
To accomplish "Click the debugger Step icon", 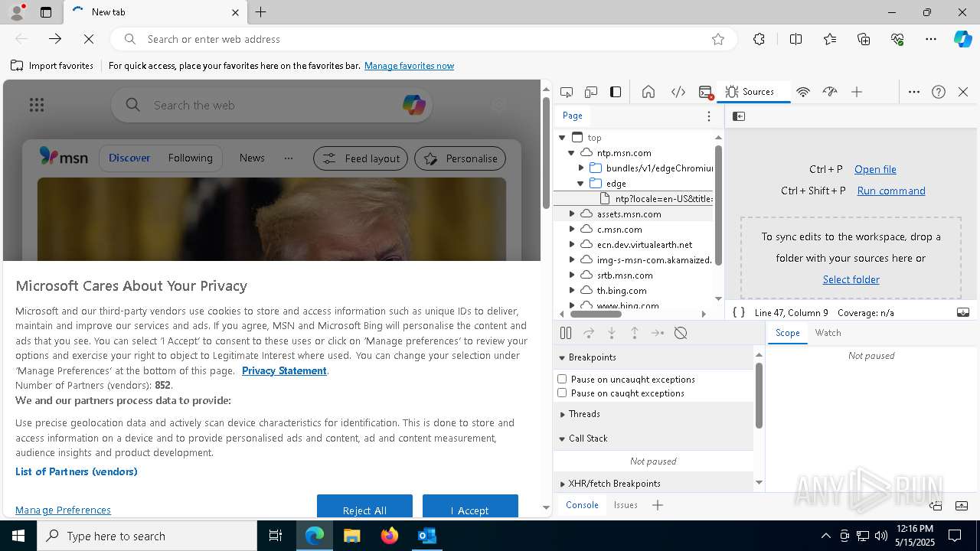I will 658,333.
